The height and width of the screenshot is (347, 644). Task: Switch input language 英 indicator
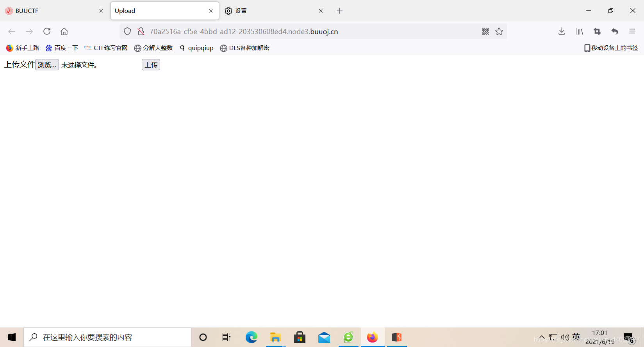point(576,337)
